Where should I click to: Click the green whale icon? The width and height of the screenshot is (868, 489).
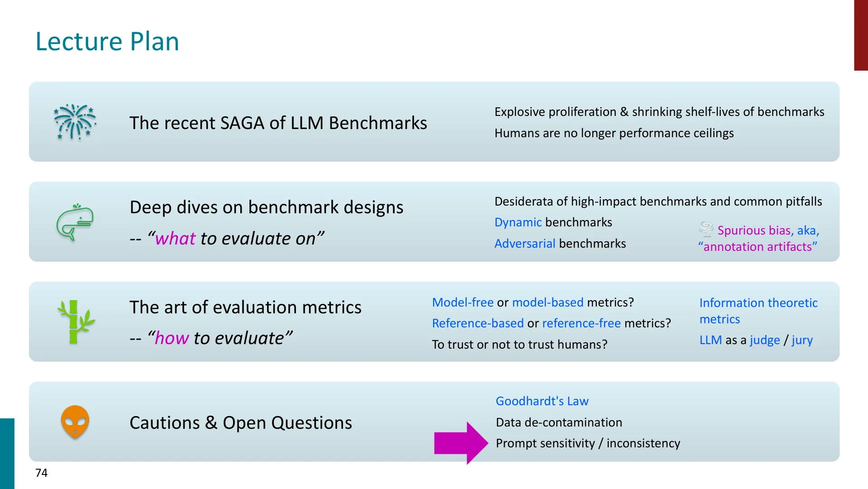click(x=75, y=222)
